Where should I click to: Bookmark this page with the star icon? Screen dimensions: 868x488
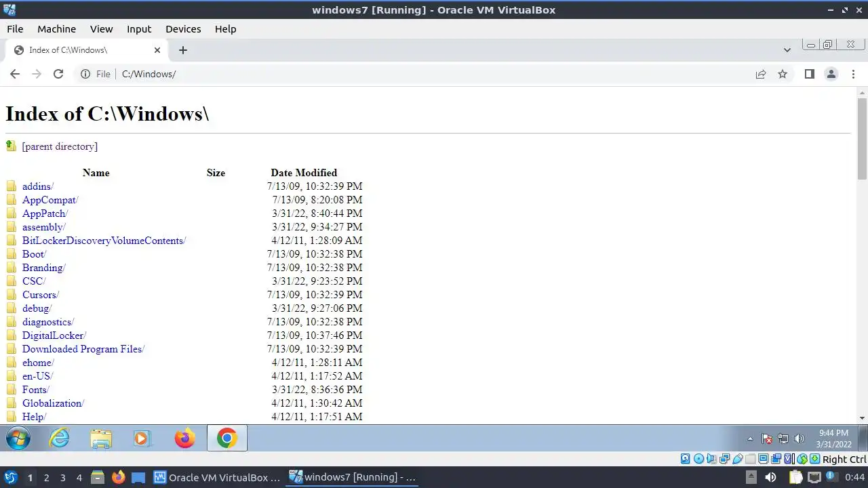[783, 74]
